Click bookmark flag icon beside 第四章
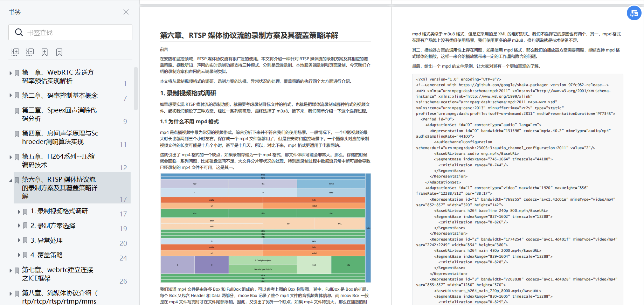 point(17,134)
